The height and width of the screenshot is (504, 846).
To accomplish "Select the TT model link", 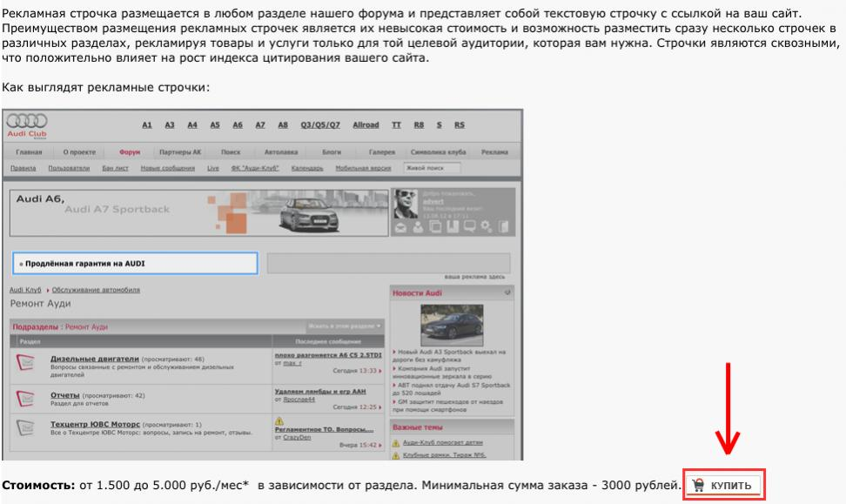I will pos(396,124).
